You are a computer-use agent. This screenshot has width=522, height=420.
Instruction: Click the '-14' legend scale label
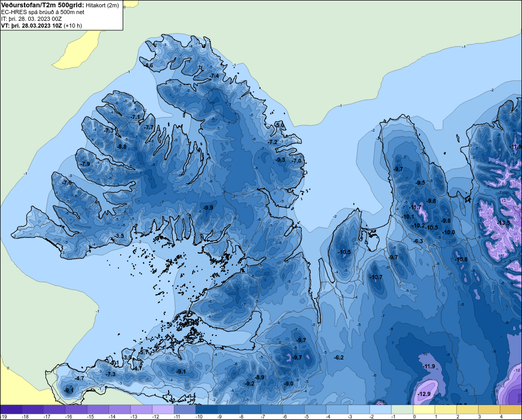(x=112, y=417)
